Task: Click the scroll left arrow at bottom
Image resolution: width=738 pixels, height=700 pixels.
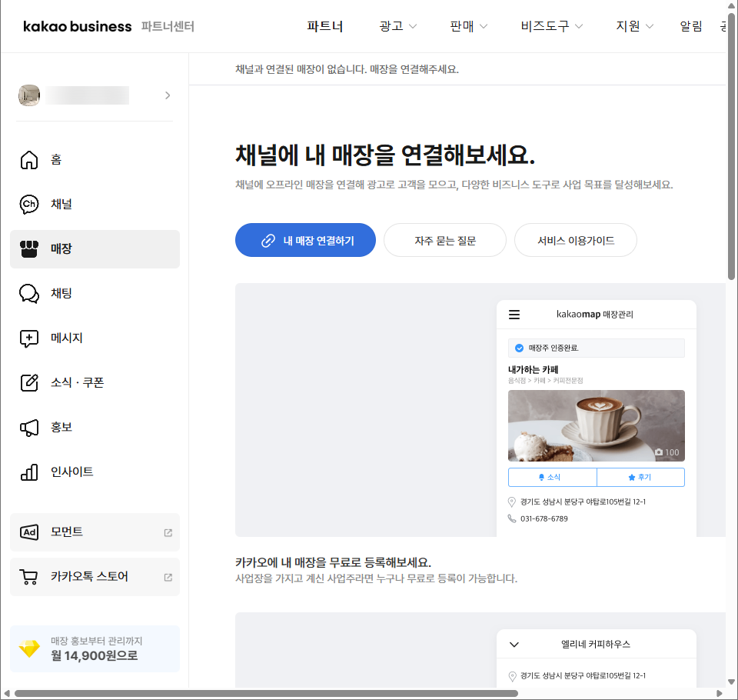Action: [7, 693]
